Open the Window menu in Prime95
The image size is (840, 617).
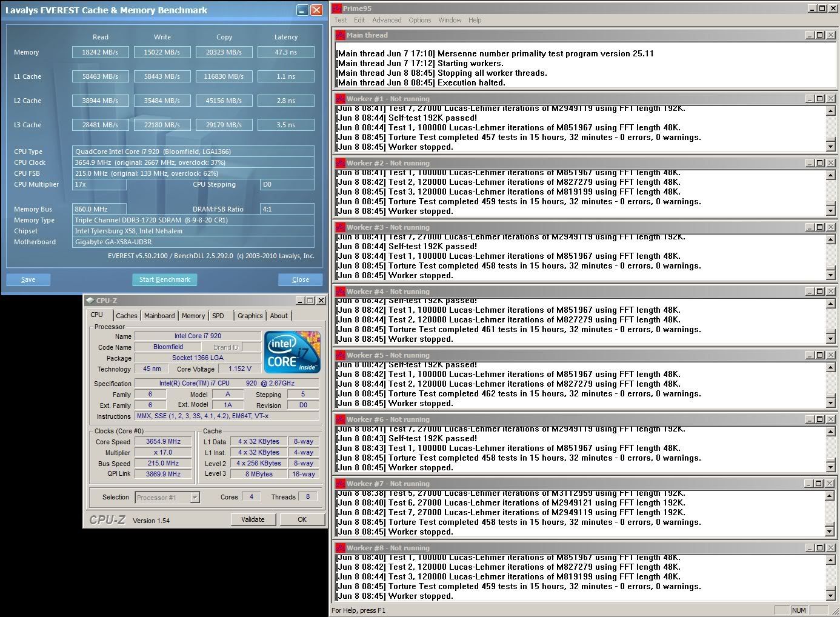(450, 20)
